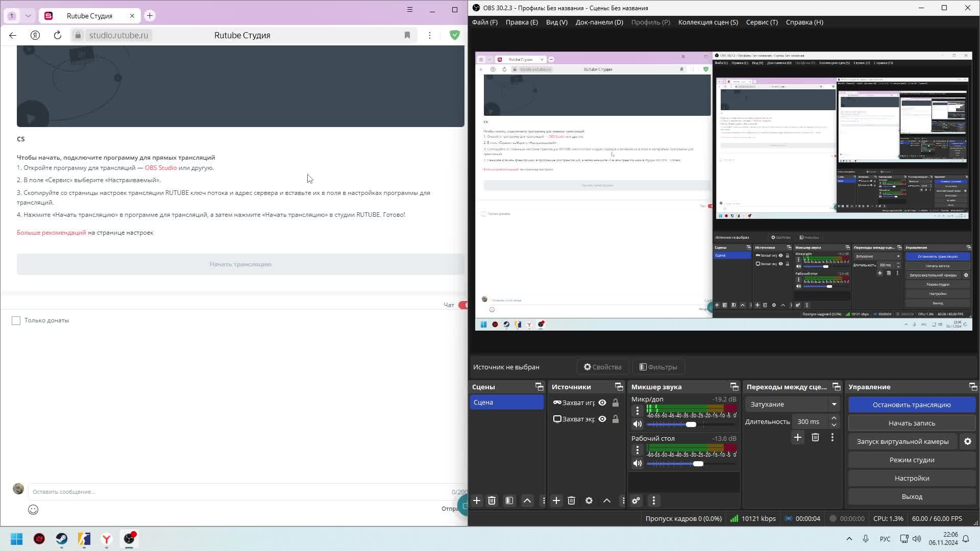Reload the Rutube Studio page
Screen dimensions: 980x551
[58, 35]
